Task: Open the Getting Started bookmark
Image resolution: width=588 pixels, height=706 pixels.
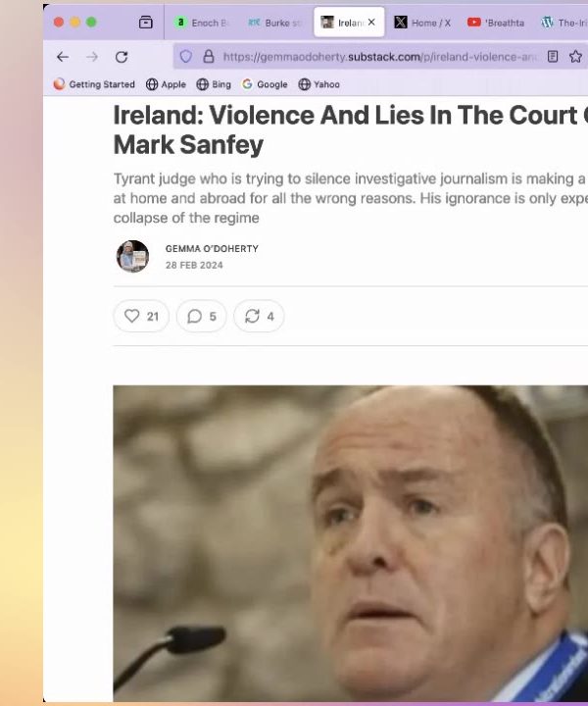Action: [x=94, y=84]
